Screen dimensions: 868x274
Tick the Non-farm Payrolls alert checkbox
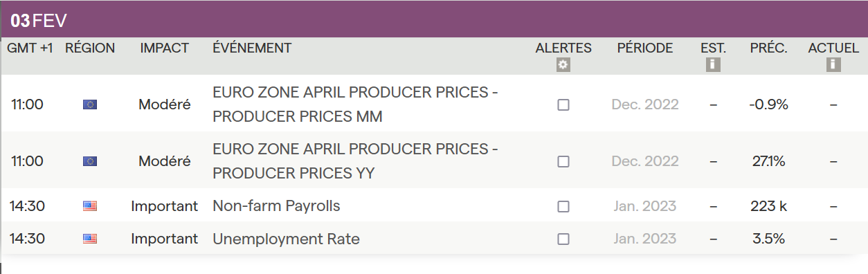pos(563,206)
